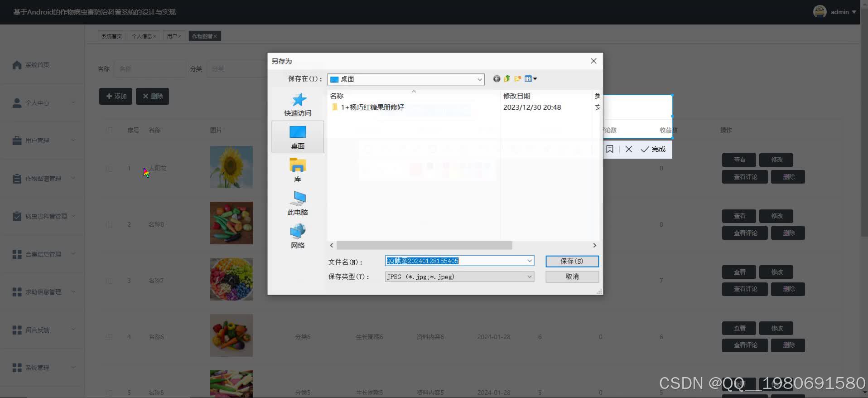Click the 保存(S) button

tap(572, 261)
